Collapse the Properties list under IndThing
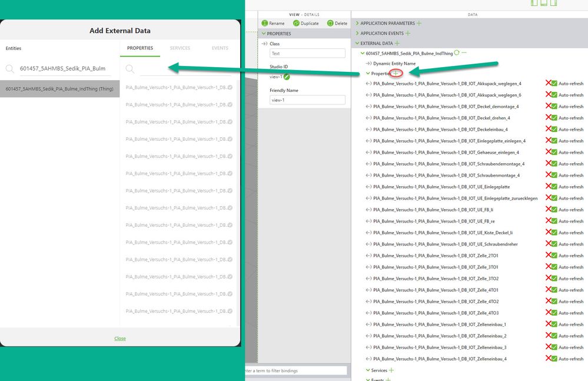588x381 pixels. pos(368,74)
